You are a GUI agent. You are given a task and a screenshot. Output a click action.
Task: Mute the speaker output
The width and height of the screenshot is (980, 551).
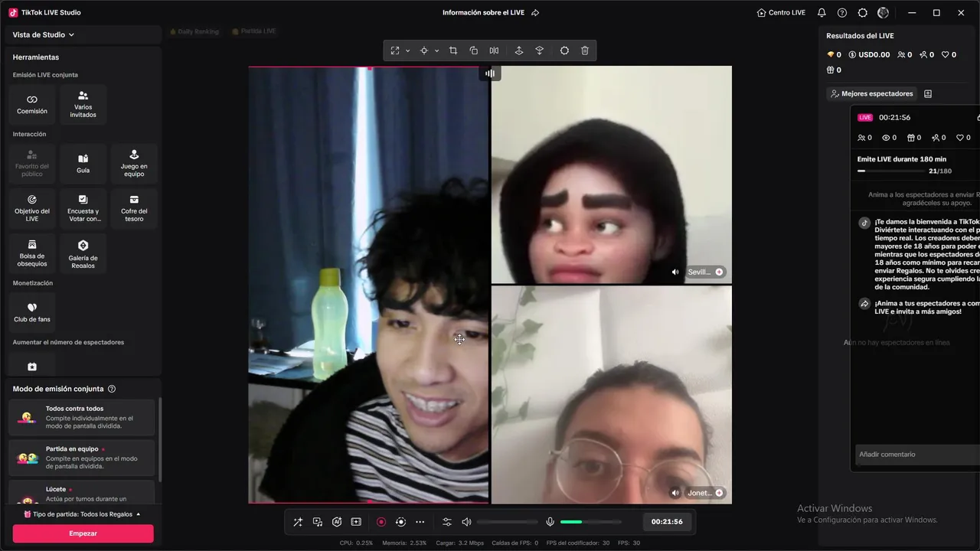point(466,522)
